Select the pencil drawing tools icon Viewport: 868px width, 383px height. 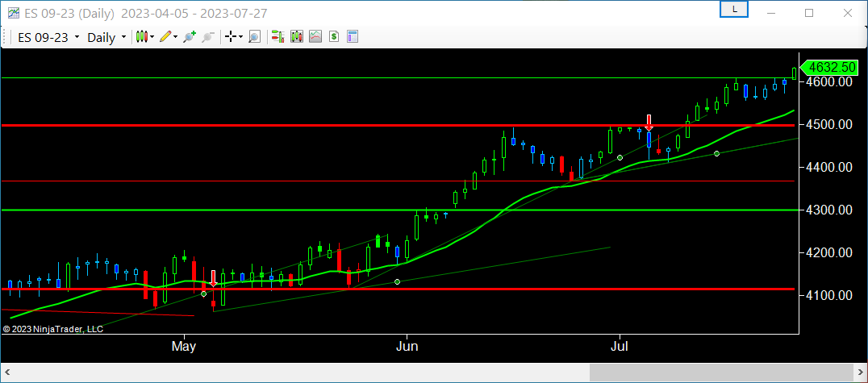click(x=165, y=37)
